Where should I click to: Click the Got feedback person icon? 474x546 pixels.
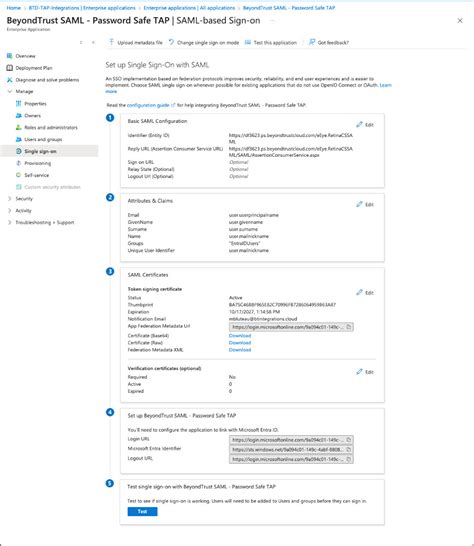point(312,42)
